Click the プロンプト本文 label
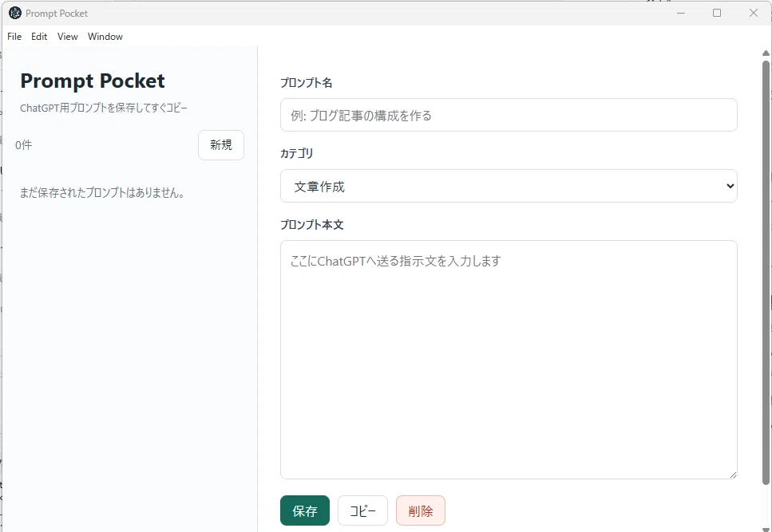 coord(311,225)
